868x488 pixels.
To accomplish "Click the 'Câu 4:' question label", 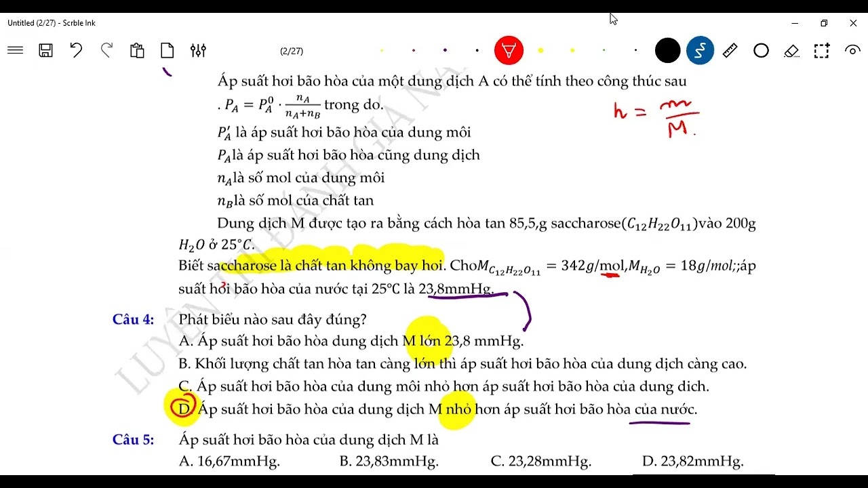I will (133, 319).
